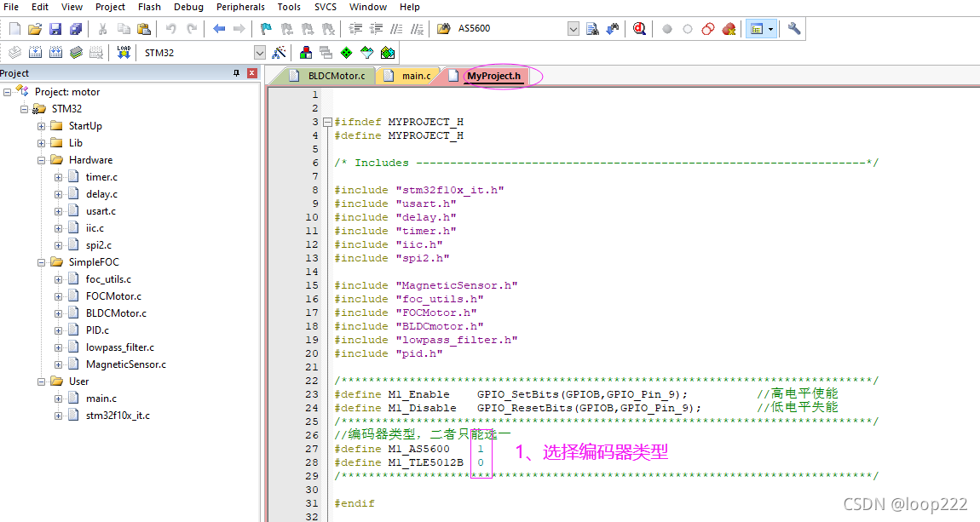Select FOCMotor.c in the project tree
The width and height of the screenshot is (980, 522).
(113, 296)
